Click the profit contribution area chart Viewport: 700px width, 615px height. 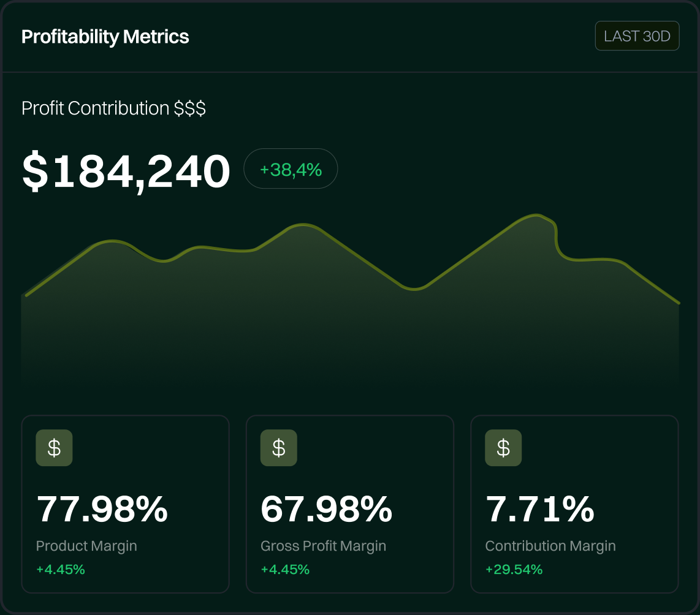(x=350, y=299)
